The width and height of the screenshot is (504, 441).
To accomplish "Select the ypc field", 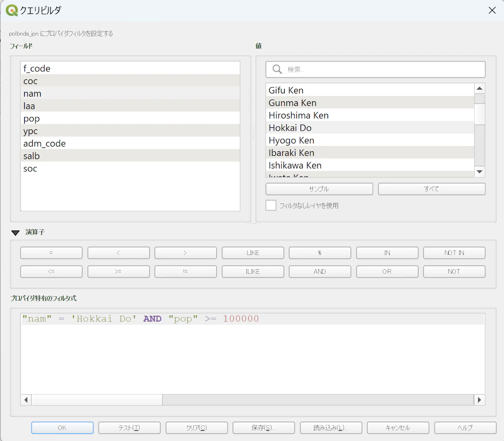I will [x=130, y=131].
